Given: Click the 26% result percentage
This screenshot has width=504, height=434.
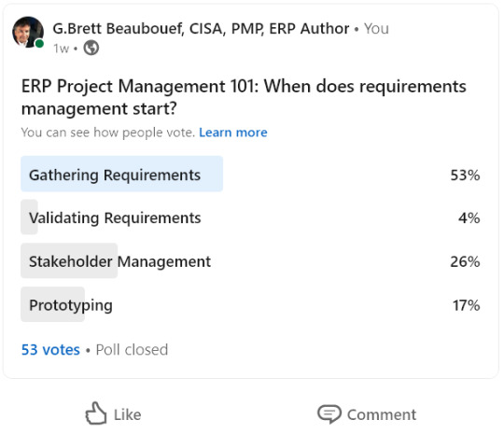Looking at the screenshot, I should (465, 261).
